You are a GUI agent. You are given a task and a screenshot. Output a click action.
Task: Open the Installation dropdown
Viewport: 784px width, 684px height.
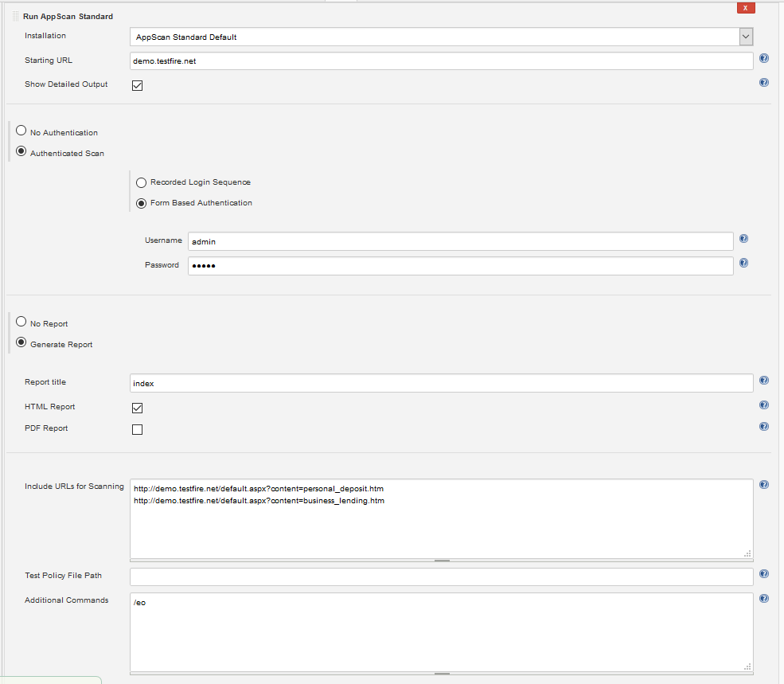coord(441,37)
